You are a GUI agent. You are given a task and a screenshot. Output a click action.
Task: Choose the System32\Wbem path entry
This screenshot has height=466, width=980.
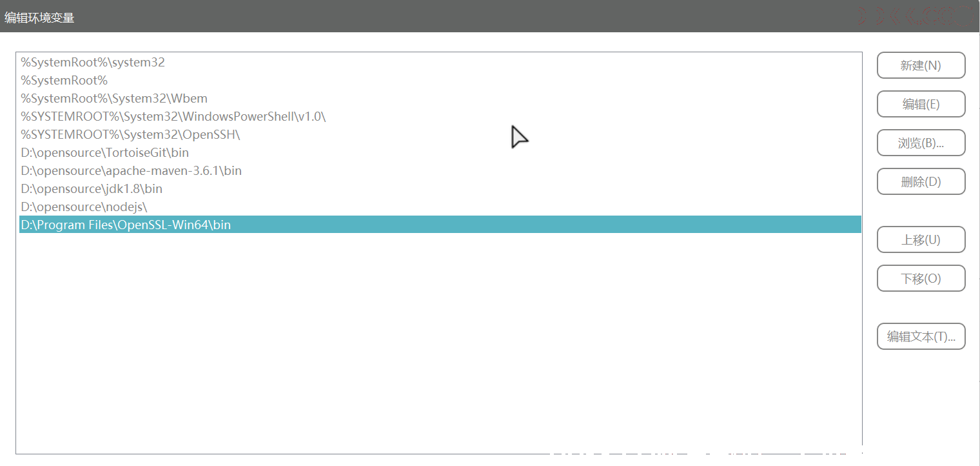pos(440,99)
